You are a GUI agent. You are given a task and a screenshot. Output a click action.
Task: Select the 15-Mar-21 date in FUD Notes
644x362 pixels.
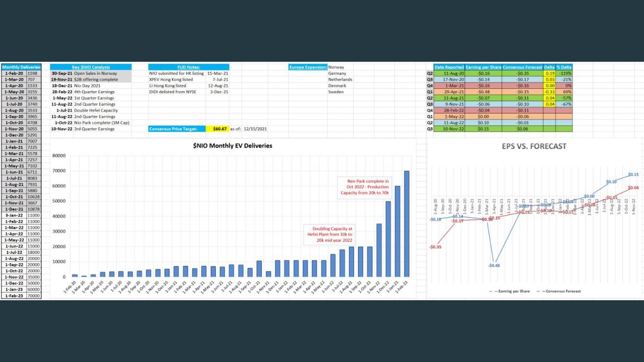(218, 73)
